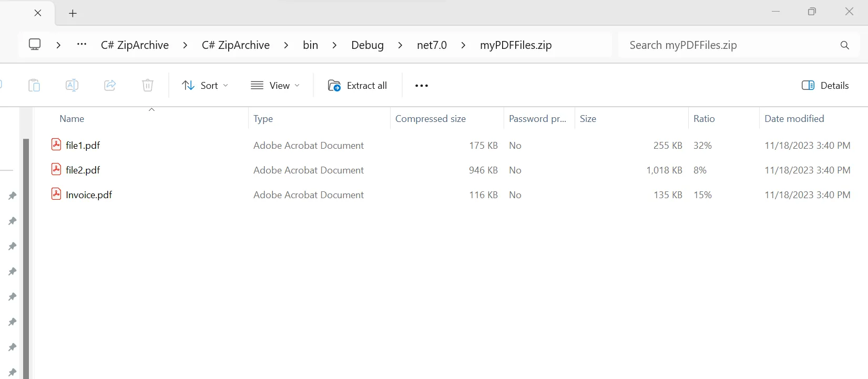Open the Sort dropdown menu
Viewport: 868px width, 379px height.
(x=205, y=86)
